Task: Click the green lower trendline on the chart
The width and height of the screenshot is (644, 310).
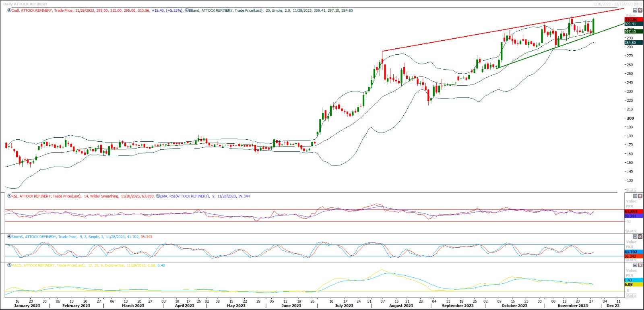Action: (559, 46)
